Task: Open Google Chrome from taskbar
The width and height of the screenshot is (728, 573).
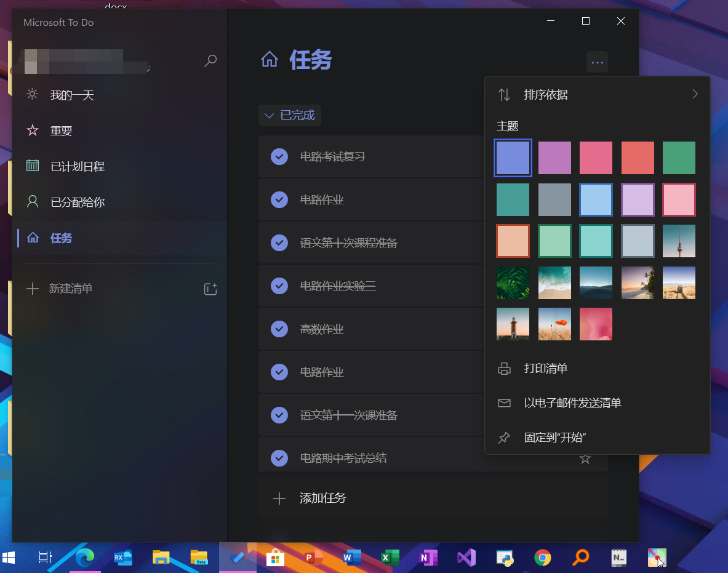Action: [x=542, y=557]
